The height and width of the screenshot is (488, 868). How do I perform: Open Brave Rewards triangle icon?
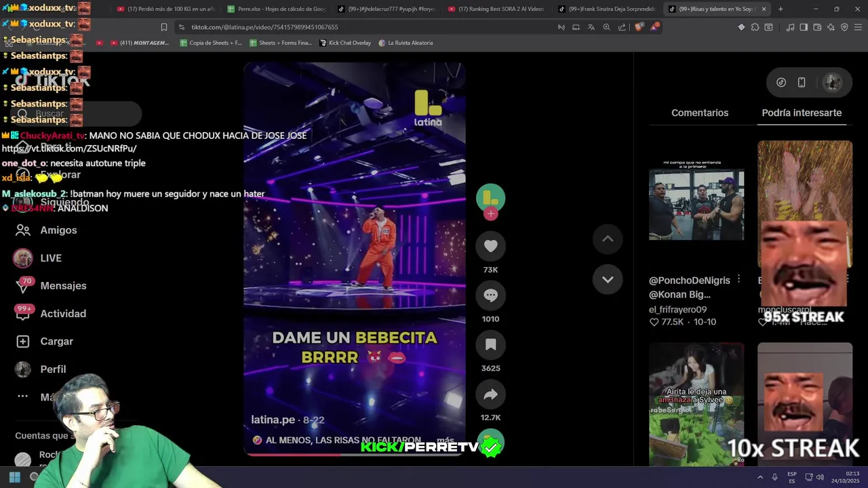[x=654, y=27]
